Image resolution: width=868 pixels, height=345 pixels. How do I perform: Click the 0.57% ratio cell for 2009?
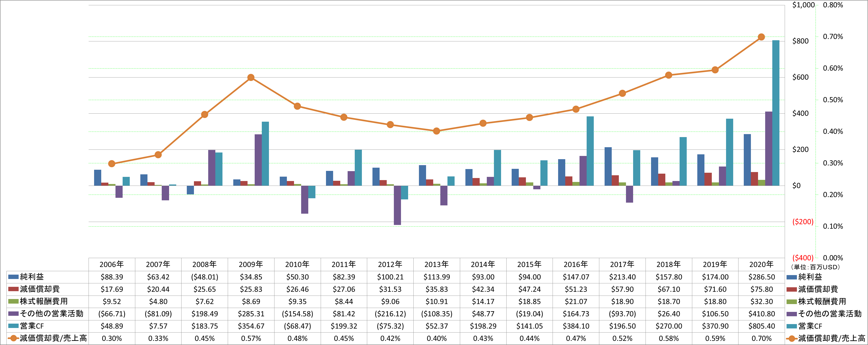pos(251,338)
